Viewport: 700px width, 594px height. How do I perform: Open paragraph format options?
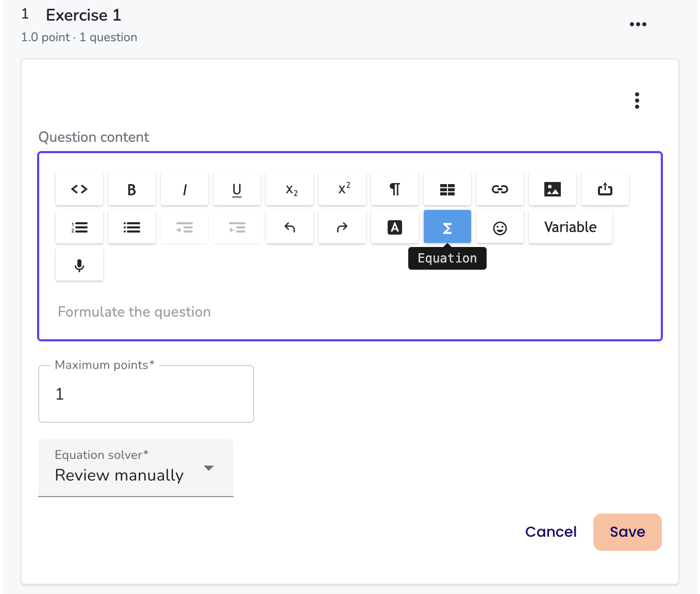[x=395, y=189]
